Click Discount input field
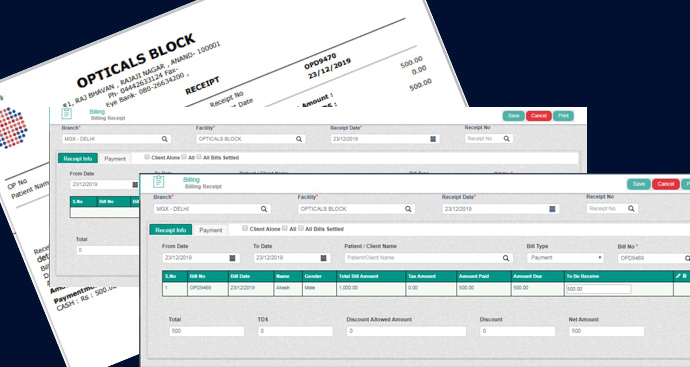The image size is (690, 367). click(517, 331)
